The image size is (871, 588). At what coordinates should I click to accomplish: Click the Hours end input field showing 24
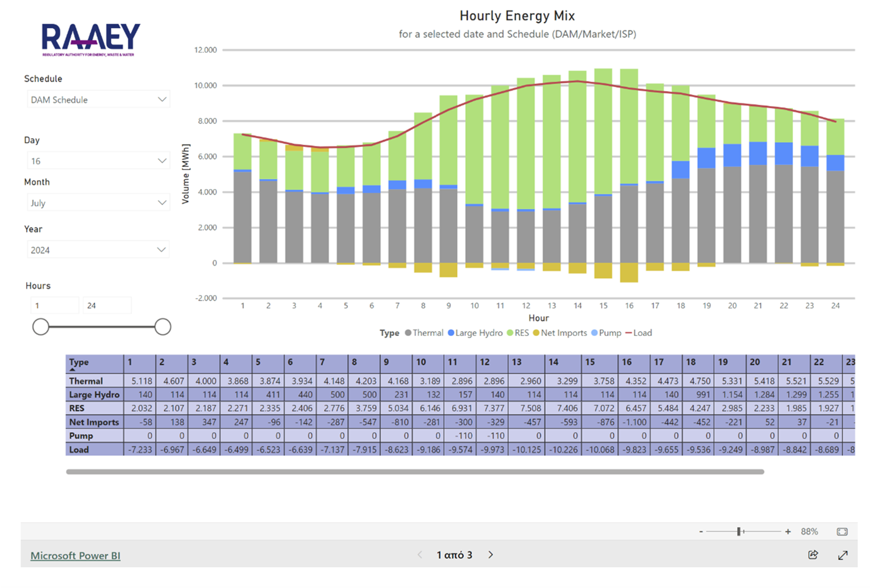click(107, 305)
